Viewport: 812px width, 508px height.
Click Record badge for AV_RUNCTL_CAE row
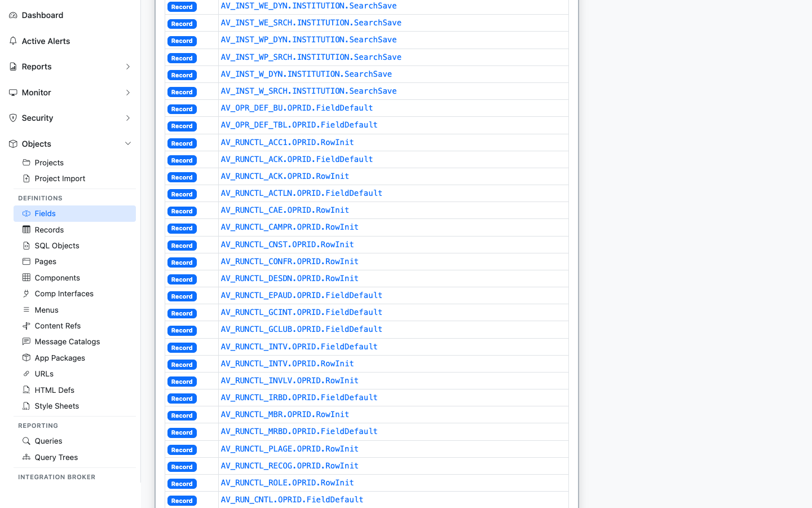tap(182, 211)
